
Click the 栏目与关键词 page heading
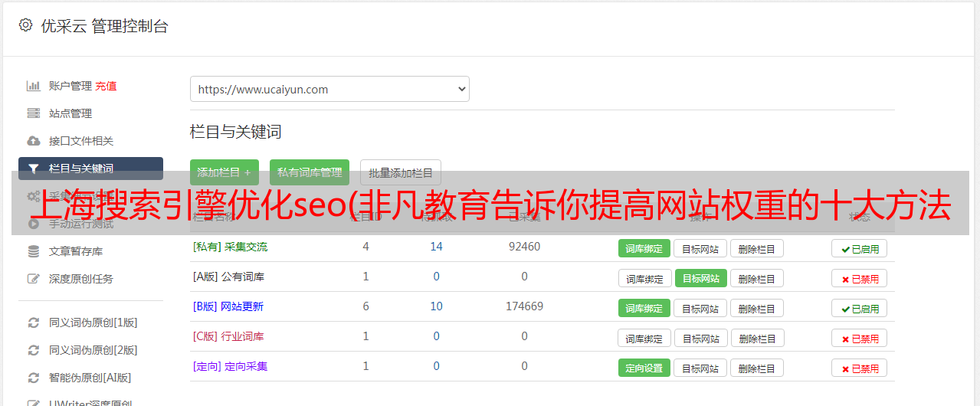pos(235,132)
